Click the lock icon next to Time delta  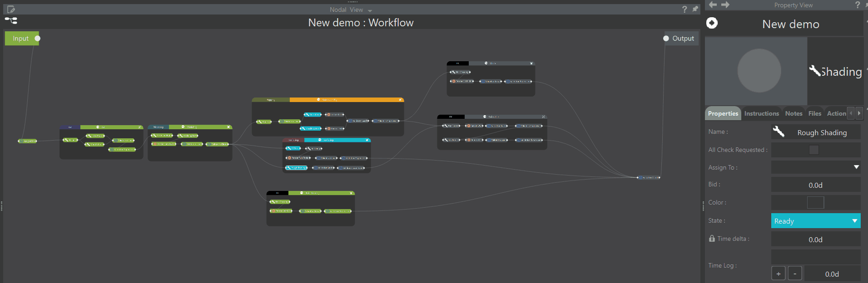click(712, 239)
